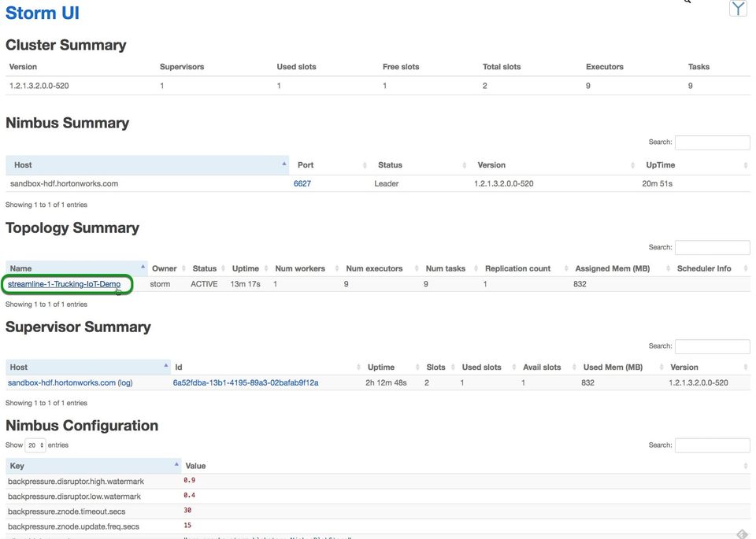Sort Nimbus Configuration by Value column

click(465, 466)
